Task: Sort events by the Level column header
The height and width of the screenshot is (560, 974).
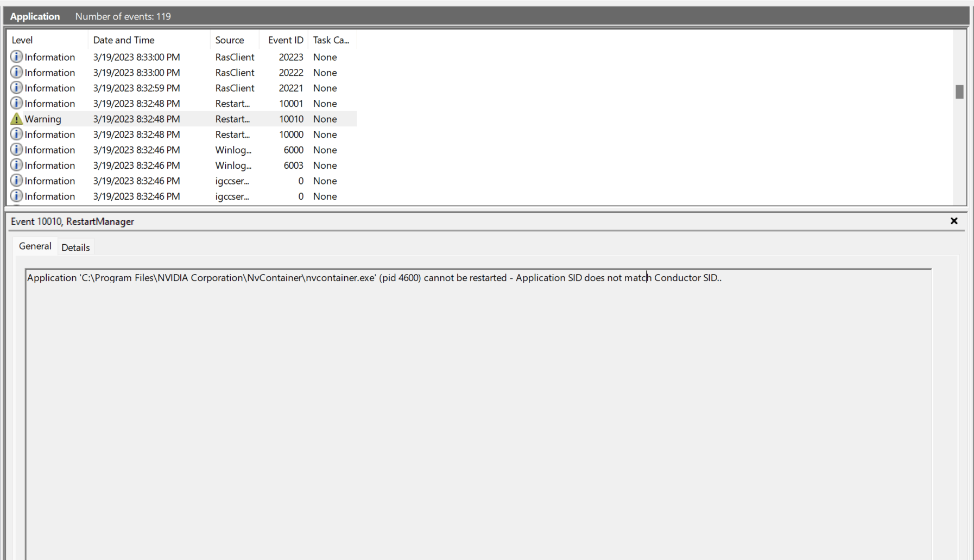Action: (x=47, y=40)
